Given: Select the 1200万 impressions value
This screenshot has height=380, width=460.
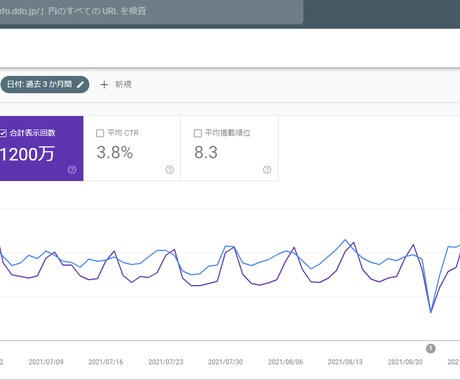Looking at the screenshot, I should pyautogui.click(x=27, y=154).
